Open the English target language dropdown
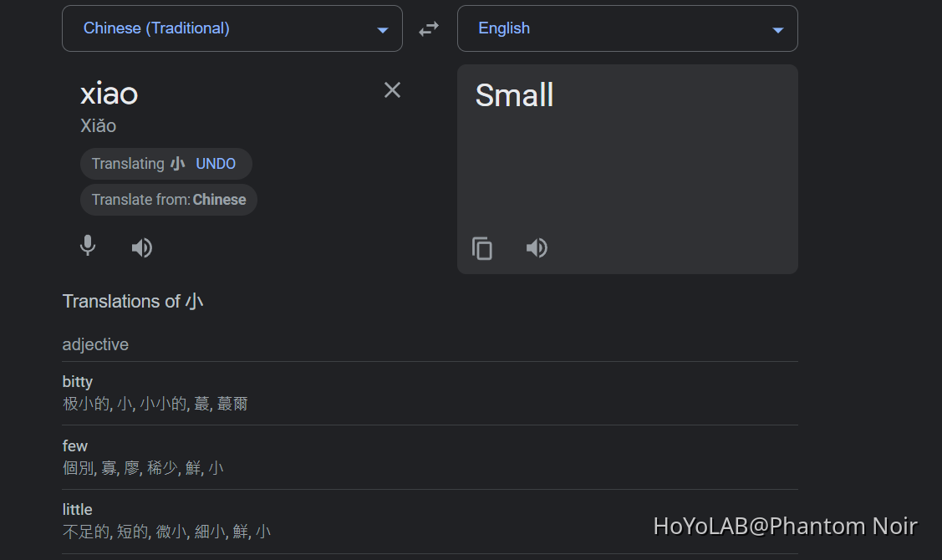 point(627,28)
